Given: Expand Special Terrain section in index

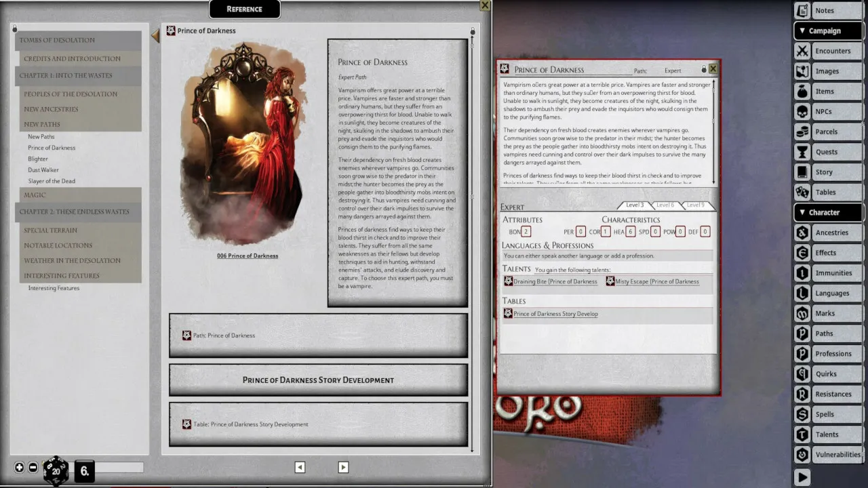Looking at the screenshot, I should pyautogui.click(x=80, y=230).
